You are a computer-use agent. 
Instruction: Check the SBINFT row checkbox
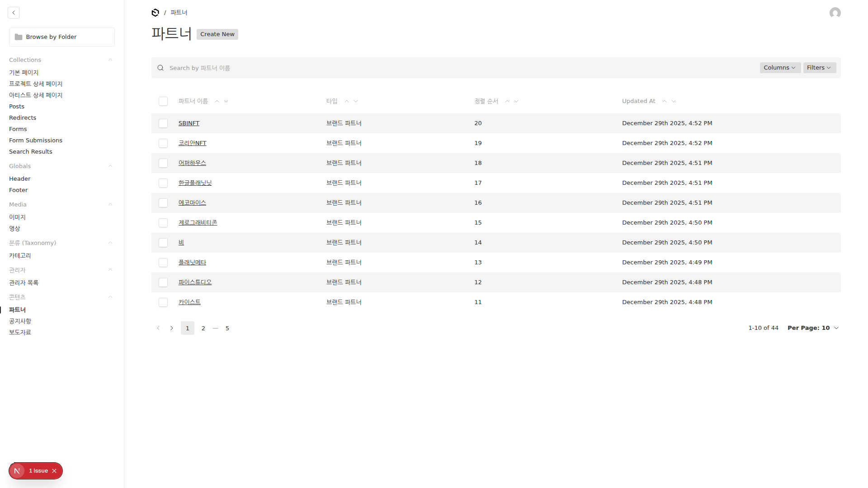click(x=163, y=123)
